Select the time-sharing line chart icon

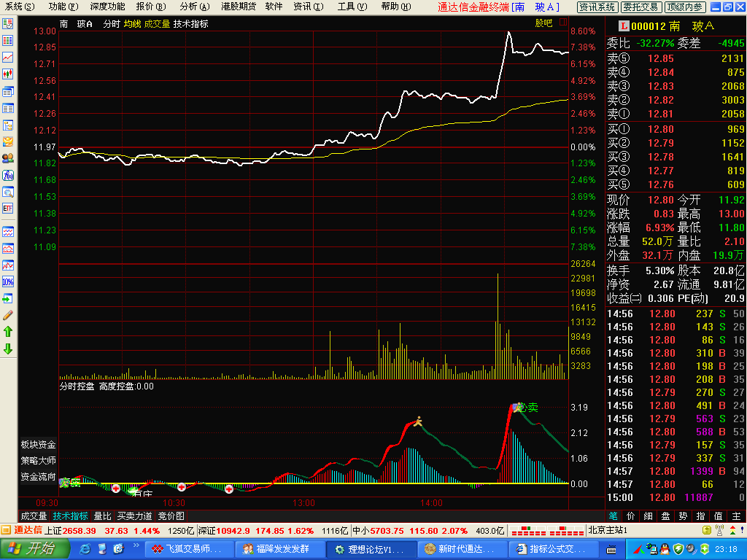[x=7, y=57]
